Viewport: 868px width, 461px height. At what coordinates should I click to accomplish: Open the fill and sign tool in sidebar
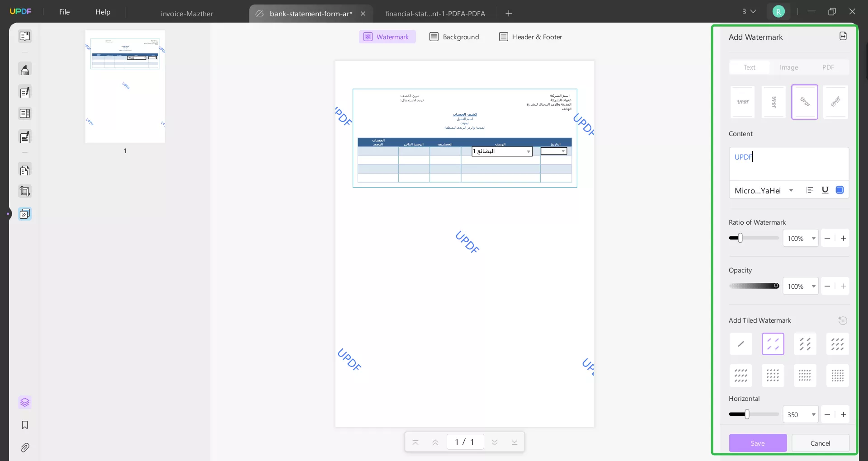coord(25,136)
